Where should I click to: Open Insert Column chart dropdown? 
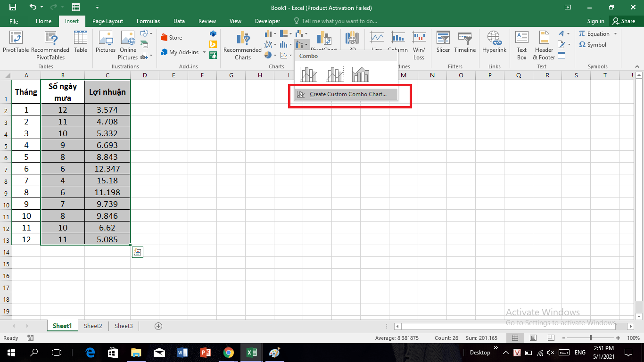coord(270,33)
